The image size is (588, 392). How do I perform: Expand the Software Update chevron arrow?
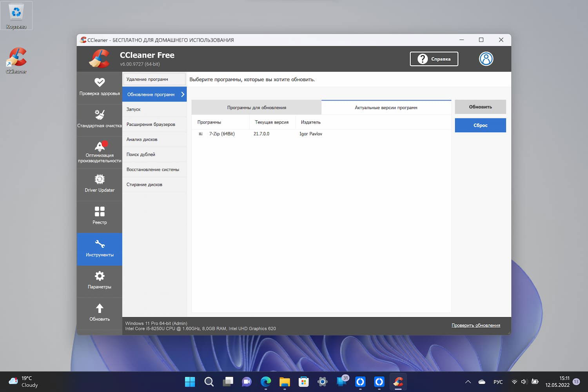point(183,94)
